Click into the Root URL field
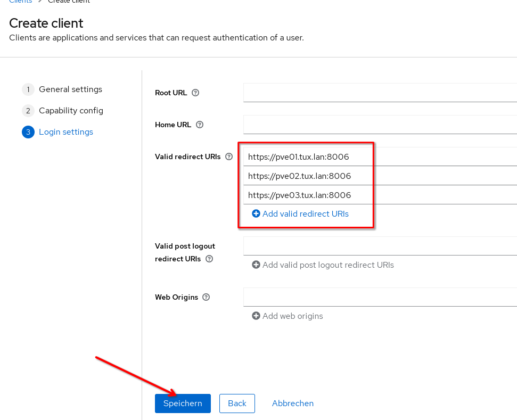The height and width of the screenshot is (420, 517). [x=380, y=93]
